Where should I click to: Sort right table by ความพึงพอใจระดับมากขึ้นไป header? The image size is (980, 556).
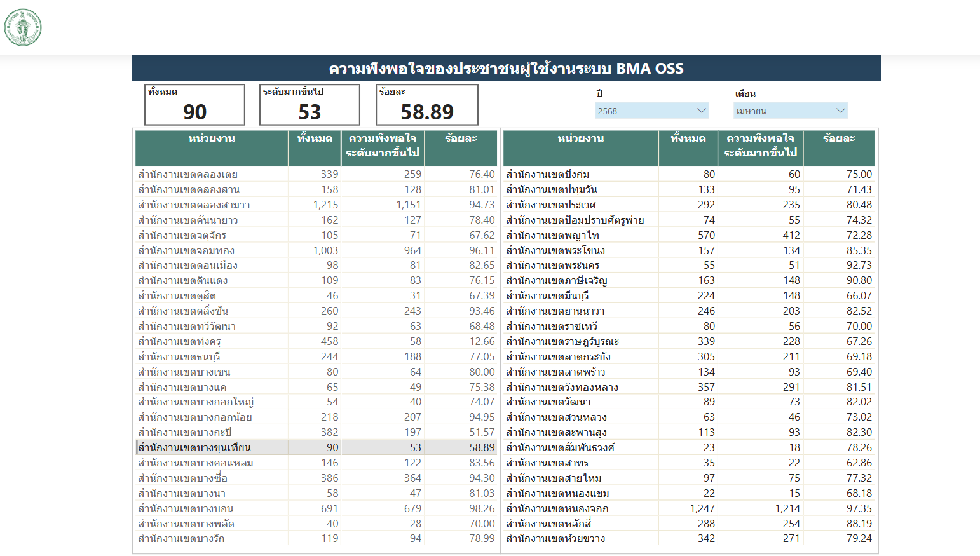click(761, 148)
